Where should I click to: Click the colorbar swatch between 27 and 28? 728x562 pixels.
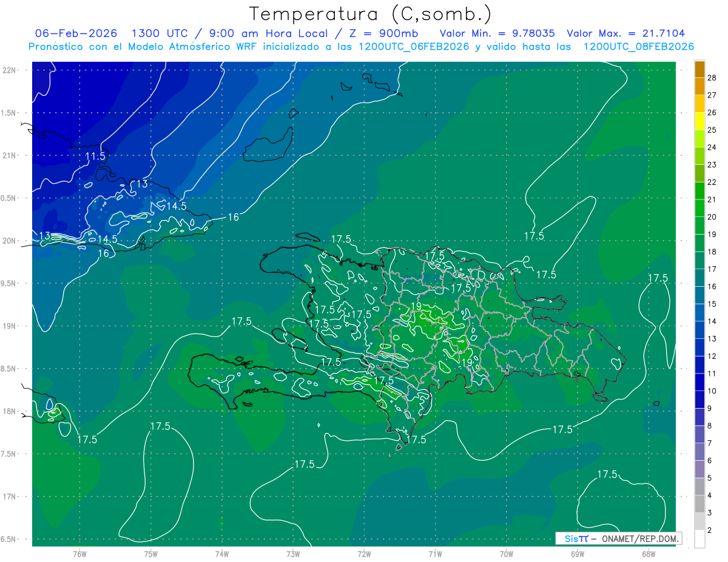pos(699,87)
